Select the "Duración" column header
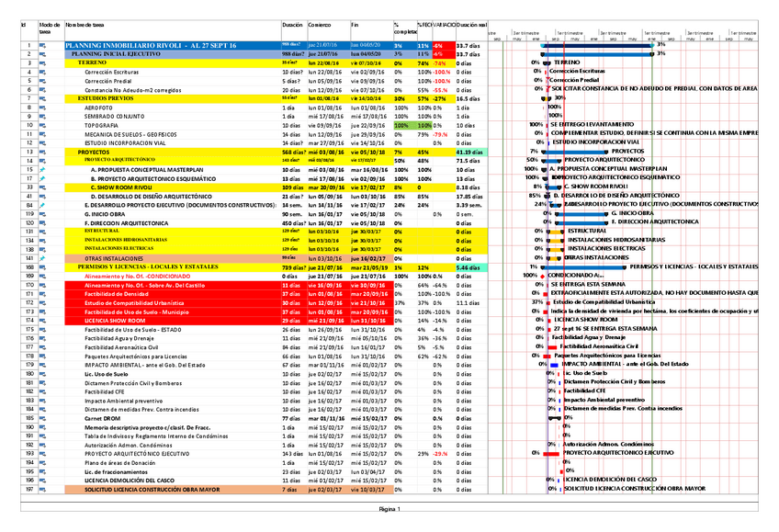The image size is (779, 532). click(x=292, y=27)
